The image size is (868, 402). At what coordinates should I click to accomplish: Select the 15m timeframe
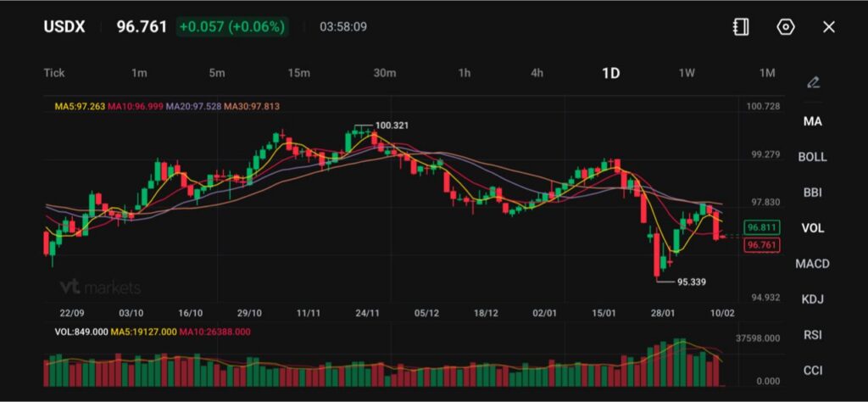click(x=298, y=73)
